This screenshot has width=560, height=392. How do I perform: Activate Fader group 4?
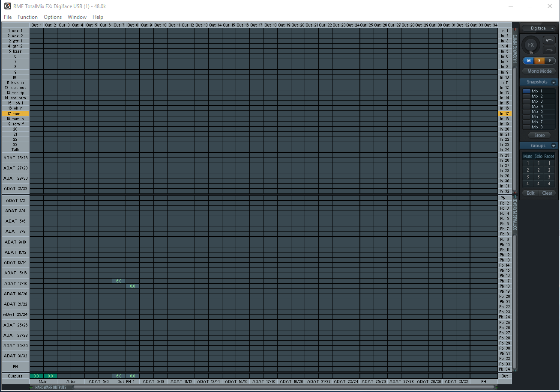(549, 184)
